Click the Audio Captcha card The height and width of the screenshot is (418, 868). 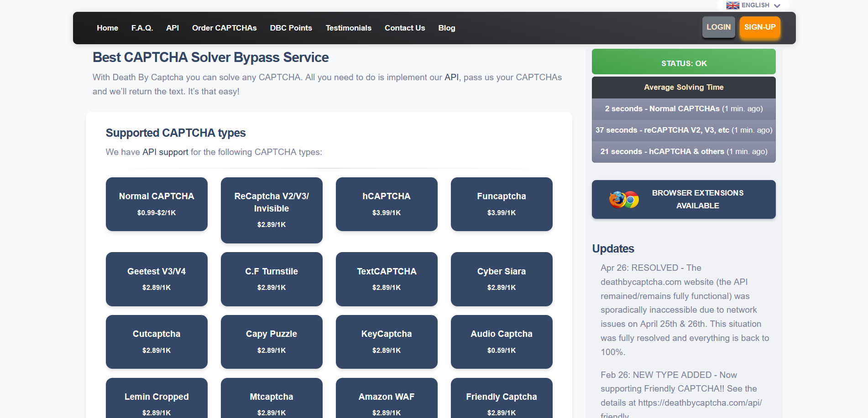(502, 341)
